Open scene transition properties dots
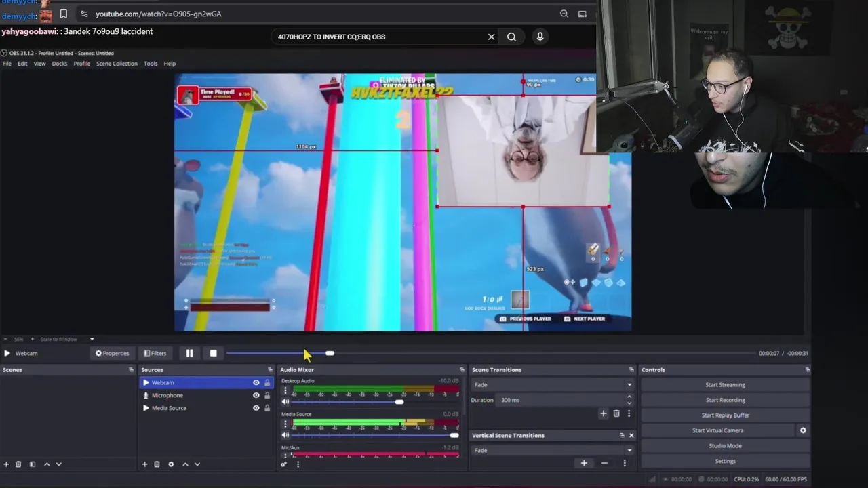 pos(629,413)
